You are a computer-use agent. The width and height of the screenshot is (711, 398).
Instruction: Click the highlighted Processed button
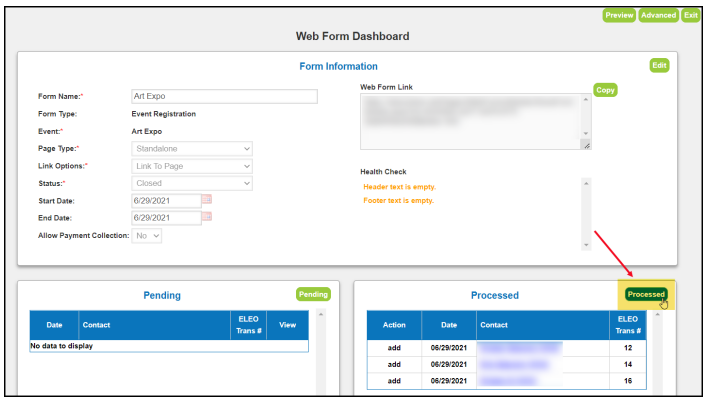point(646,294)
